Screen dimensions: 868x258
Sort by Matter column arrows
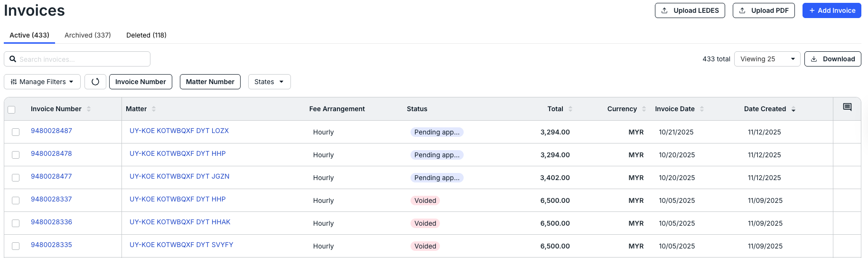pyautogui.click(x=154, y=109)
